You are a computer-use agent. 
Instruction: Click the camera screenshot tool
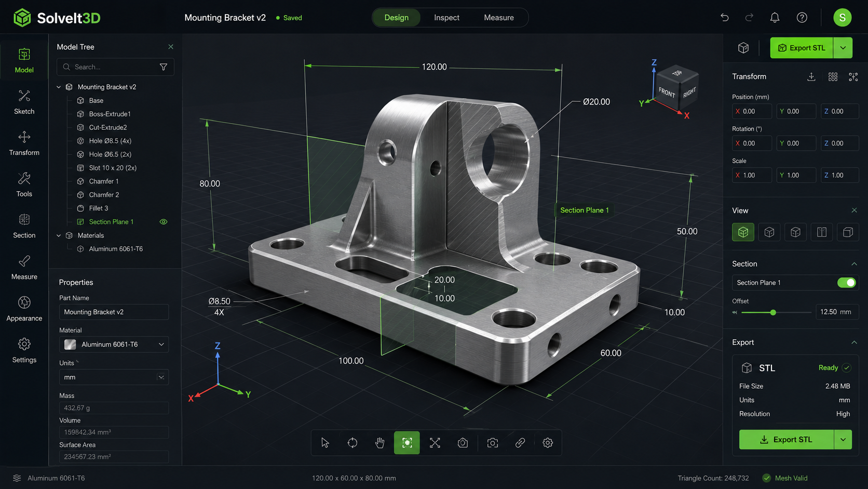tap(493, 443)
